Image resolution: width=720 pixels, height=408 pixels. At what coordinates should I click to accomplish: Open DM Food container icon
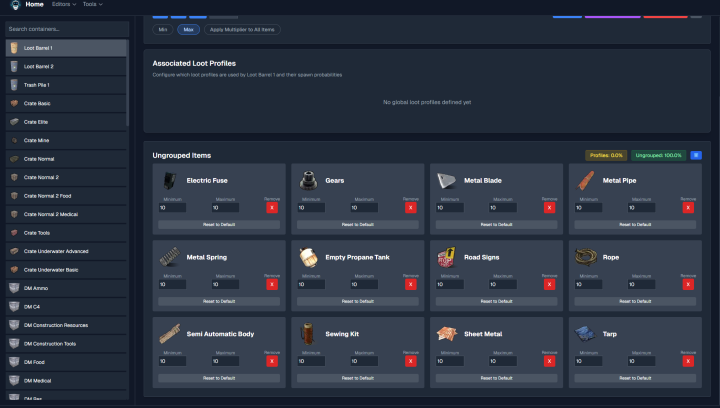[x=14, y=362]
